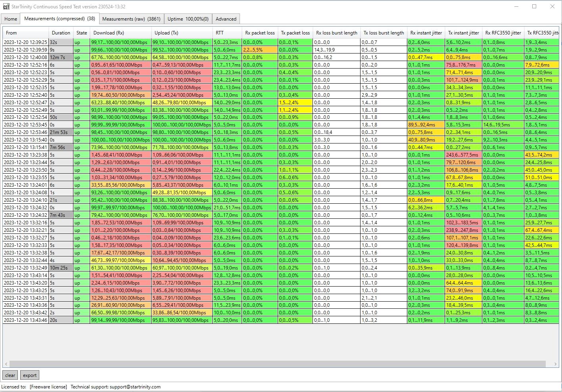Screen dimensions: 562x392
Task: Click upload cell 33,86...86,54/100,00Mbps
Action: (x=182, y=313)
